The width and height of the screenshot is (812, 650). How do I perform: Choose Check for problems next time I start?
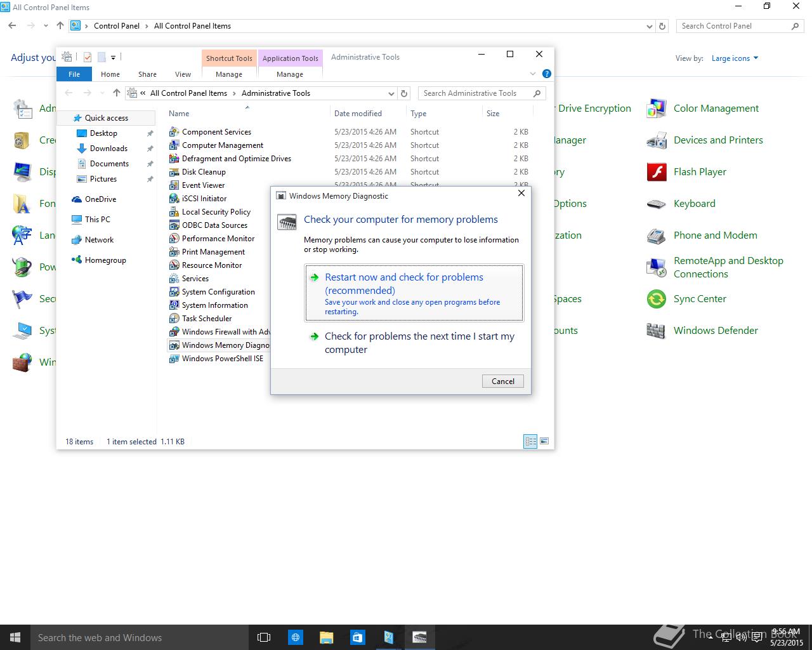click(414, 343)
